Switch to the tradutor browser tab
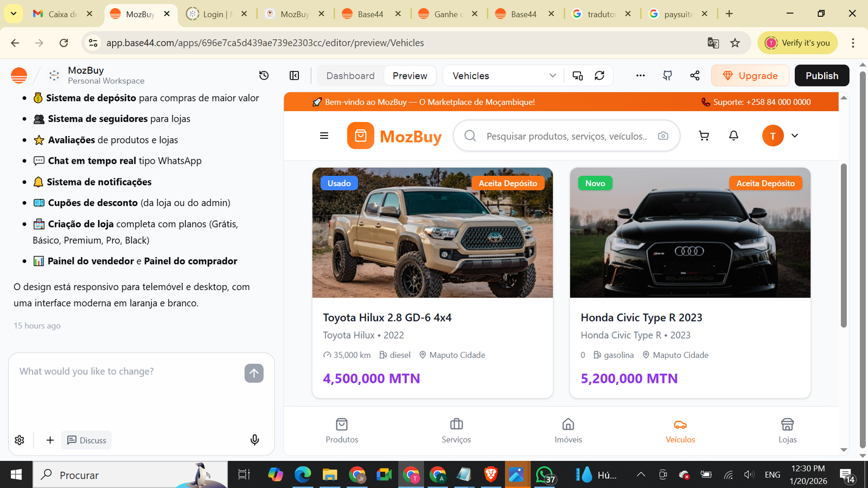Image resolution: width=868 pixels, height=488 pixels. click(x=602, y=14)
